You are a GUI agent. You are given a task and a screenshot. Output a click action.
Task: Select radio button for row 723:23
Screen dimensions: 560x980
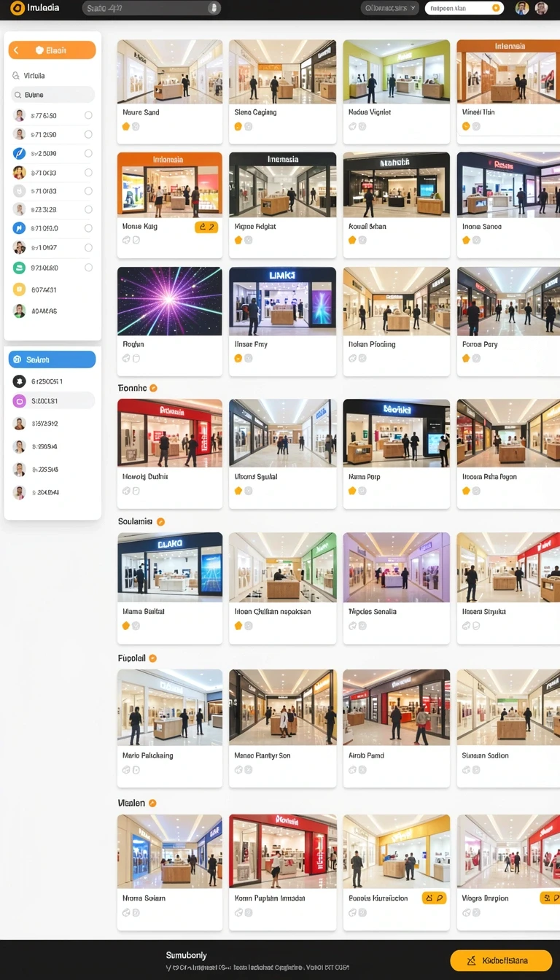coord(88,209)
